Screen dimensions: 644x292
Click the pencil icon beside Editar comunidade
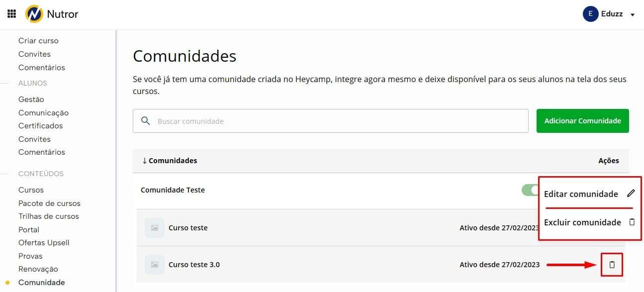[631, 194]
